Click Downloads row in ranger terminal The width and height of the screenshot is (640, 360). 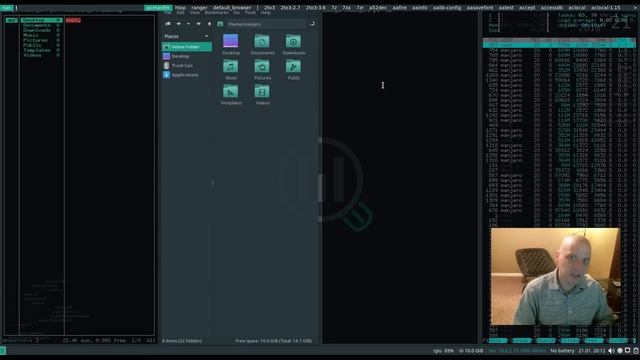coord(42,30)
